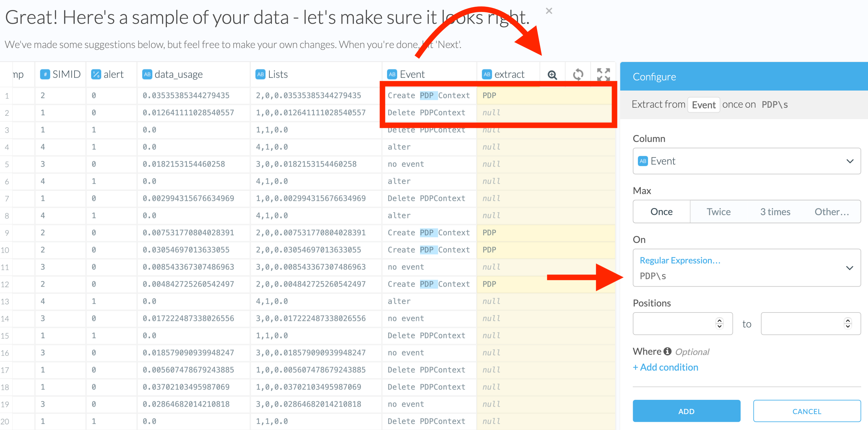Click data_usage column text type icon
This screenshot has height=430, width=868.
click(x=147, y=74)
